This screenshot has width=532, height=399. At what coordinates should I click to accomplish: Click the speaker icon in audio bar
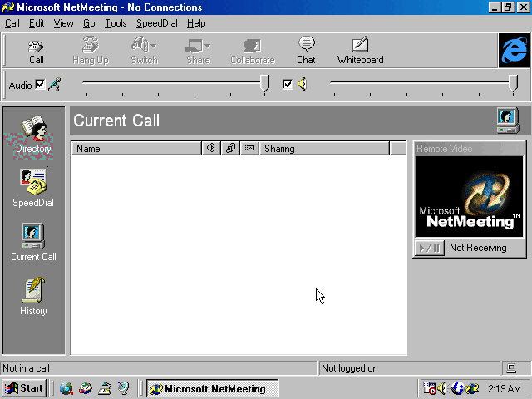(x=302, y=84)
